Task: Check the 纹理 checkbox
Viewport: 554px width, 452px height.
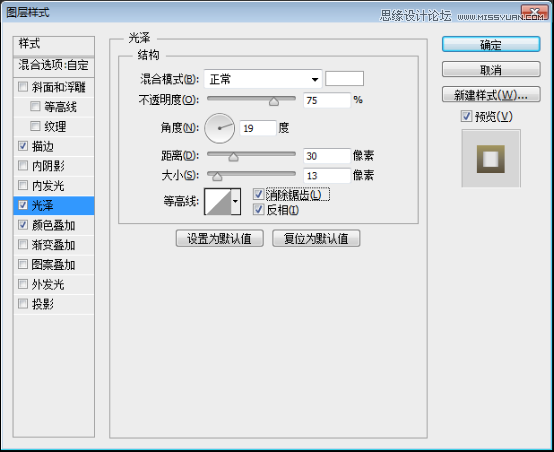Action: pyautogui.click(x=35, y=126)
